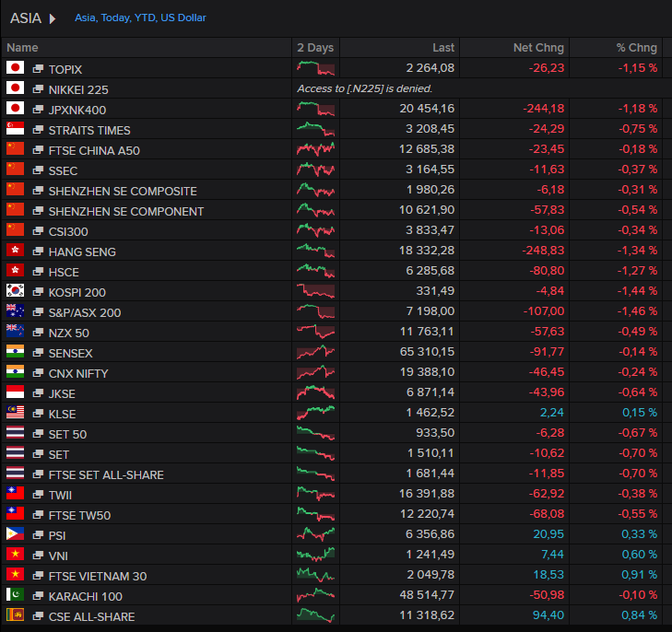Select the FTSE TW50 index name
The width and height of the screenshot is (672, 632).
point(79,516)
